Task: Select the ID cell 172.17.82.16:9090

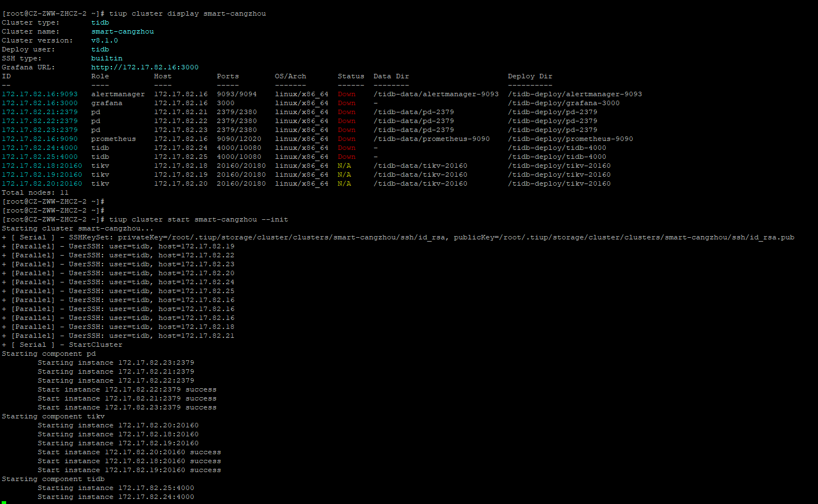Action: [x=40, y=139]
